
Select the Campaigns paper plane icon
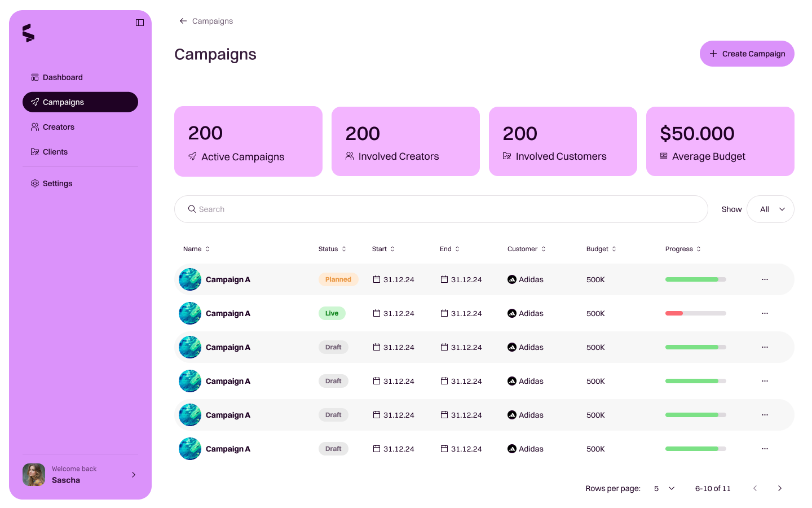[35, 102]
